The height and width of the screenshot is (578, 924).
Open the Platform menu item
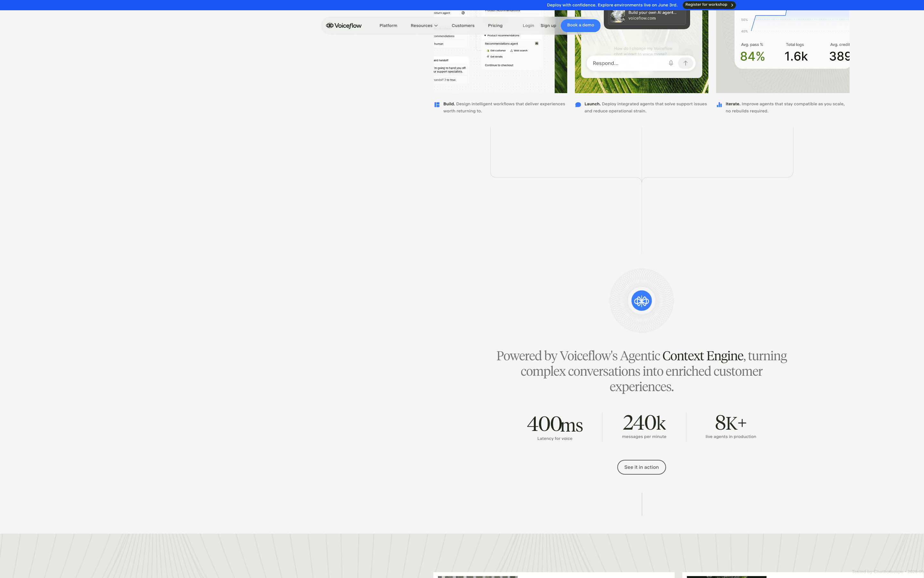point(388,26)
